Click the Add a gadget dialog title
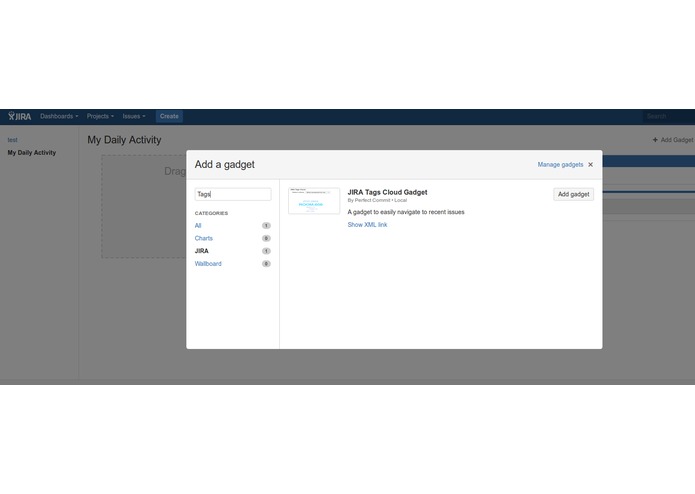695x494 pixels. (x=225, y=164)
